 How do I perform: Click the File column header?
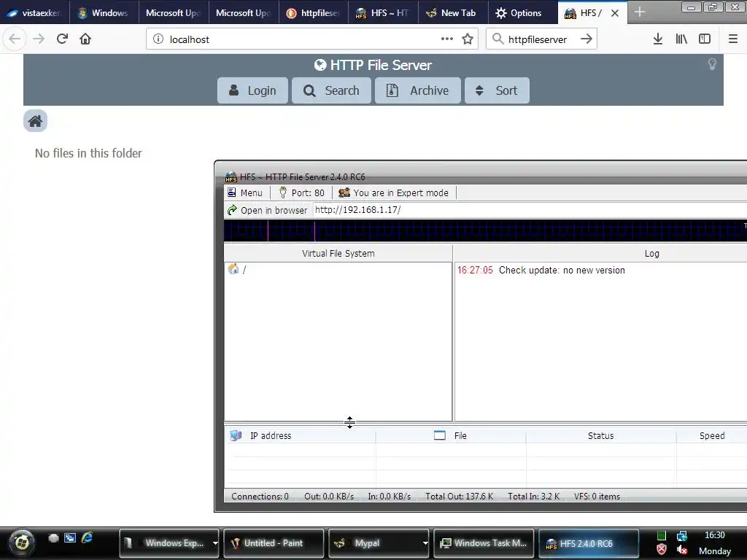[x=451, y=436]
